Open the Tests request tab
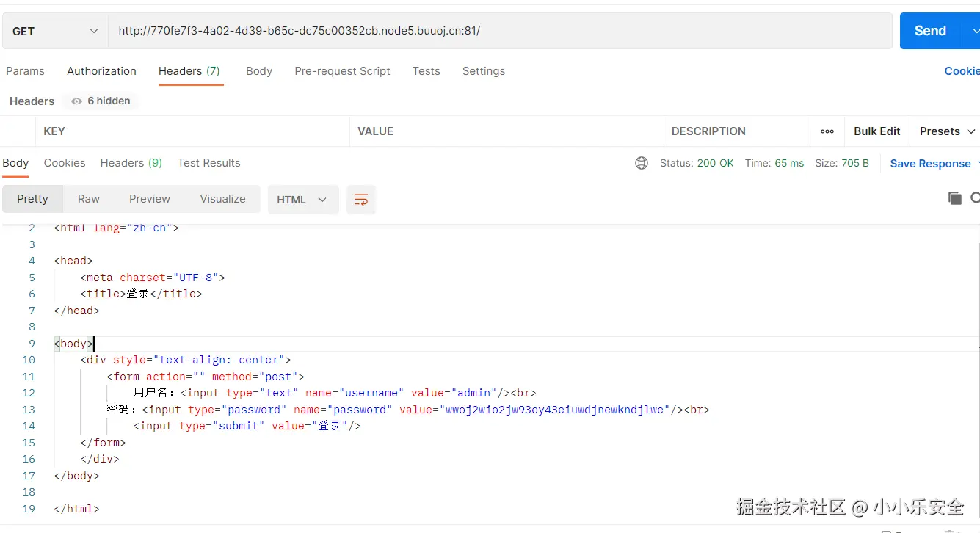Screen dimensions: 980x533 [426, 71]
